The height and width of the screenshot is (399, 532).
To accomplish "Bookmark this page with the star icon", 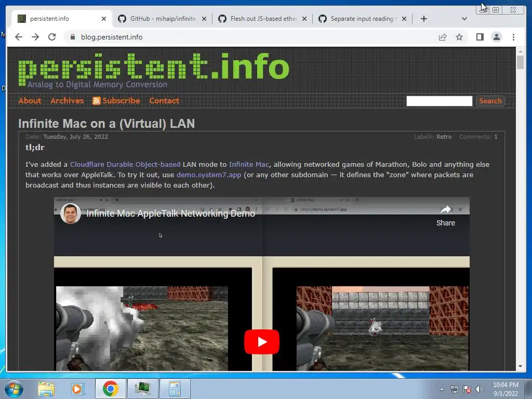I will coord(459,37).
